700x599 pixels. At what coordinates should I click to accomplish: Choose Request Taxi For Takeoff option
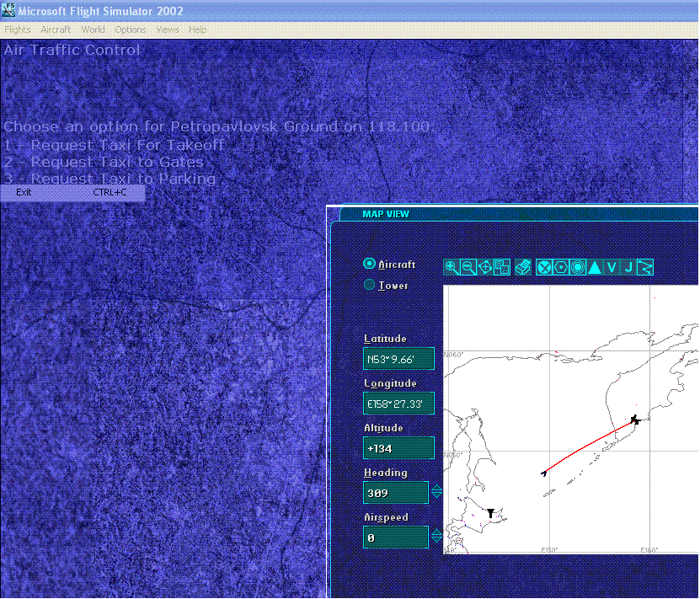click(x=115, y=145)
